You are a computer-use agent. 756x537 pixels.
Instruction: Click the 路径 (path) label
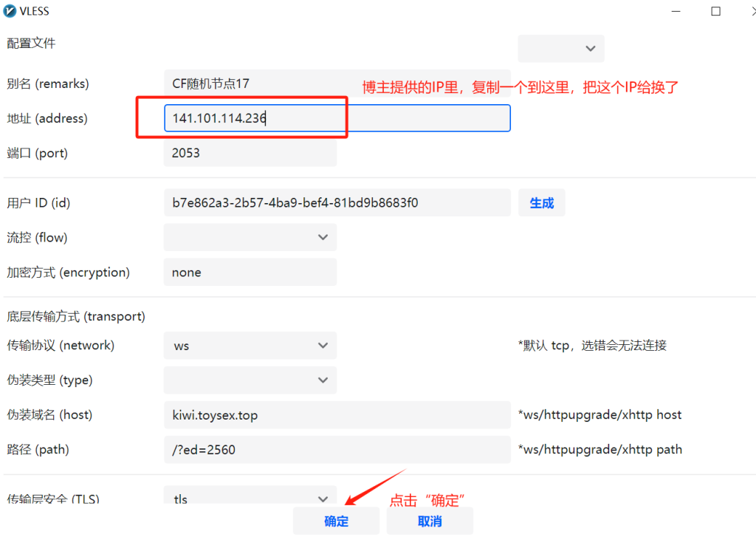[38, 450]
